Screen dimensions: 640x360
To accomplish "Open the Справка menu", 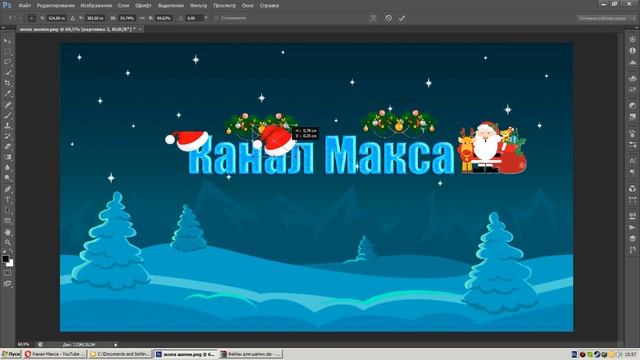I will 269,6.
